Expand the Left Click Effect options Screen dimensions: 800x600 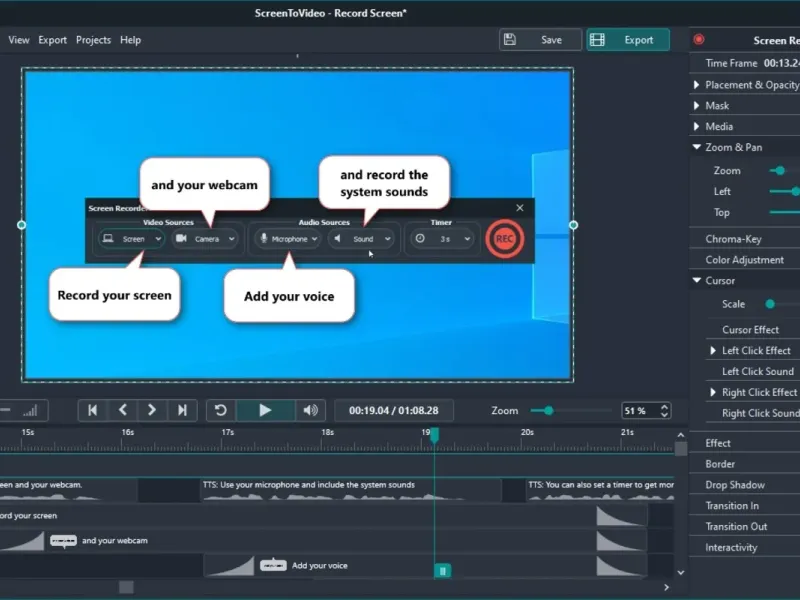point(713,351)
